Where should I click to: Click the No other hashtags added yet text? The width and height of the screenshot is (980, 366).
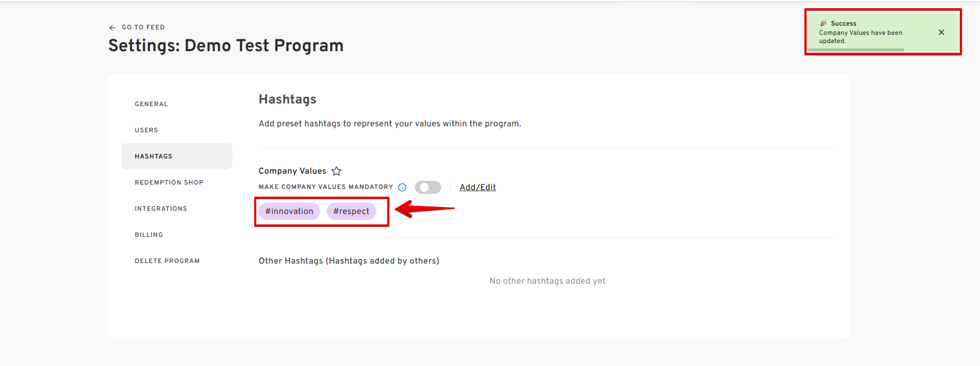pyautogui.click(x=547, y=281)
